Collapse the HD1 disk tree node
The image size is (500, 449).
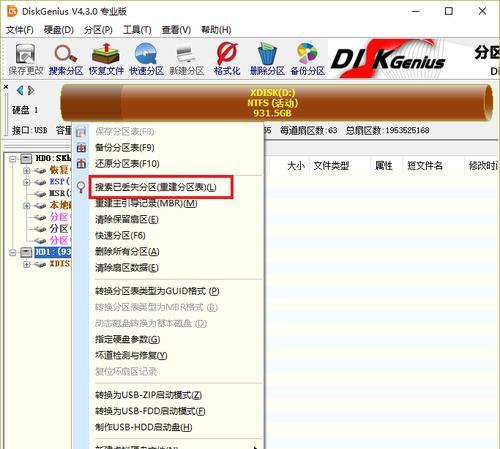[13, 253]
